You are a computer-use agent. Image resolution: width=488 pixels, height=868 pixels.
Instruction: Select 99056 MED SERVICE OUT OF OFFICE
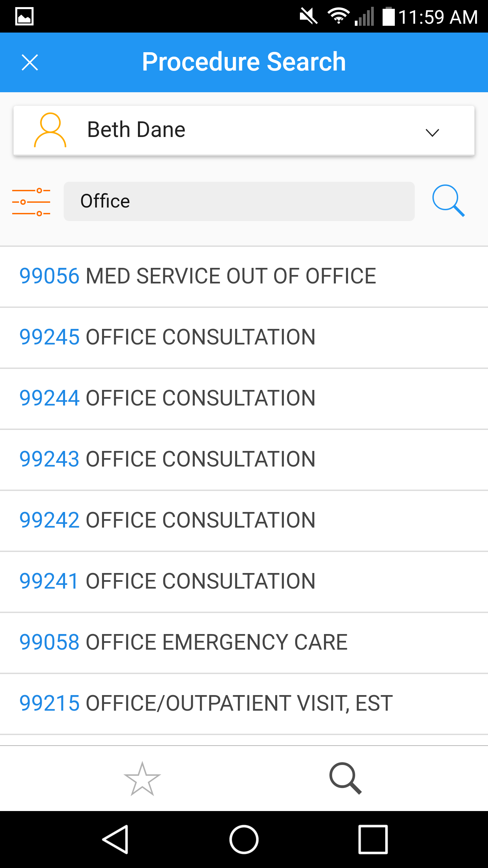(x=244, y=277)
